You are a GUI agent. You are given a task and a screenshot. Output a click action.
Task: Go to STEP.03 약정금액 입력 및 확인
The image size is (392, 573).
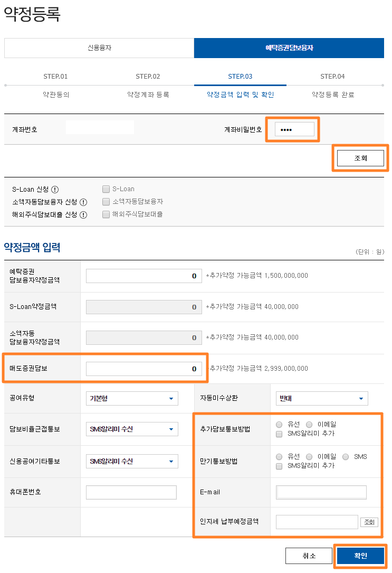(x=240, y=86)
